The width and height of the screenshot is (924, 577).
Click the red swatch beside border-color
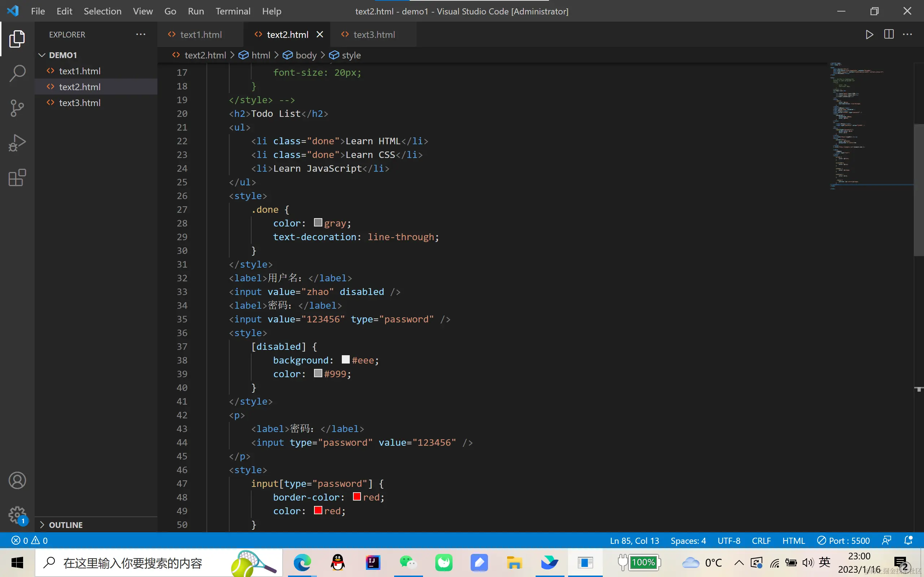tap(357, 497)
